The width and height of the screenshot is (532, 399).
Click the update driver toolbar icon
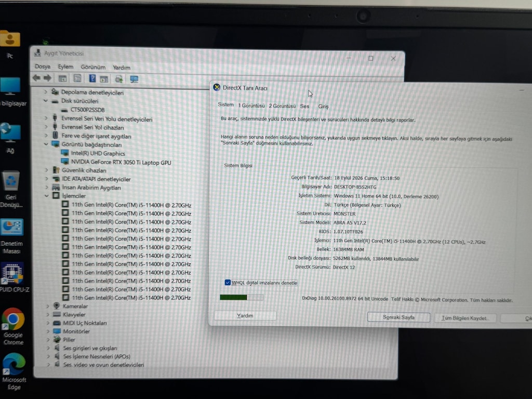(x=119, y=79)
